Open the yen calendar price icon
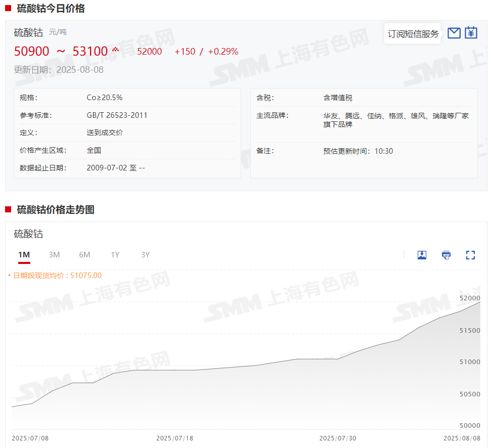 point(471,33)
